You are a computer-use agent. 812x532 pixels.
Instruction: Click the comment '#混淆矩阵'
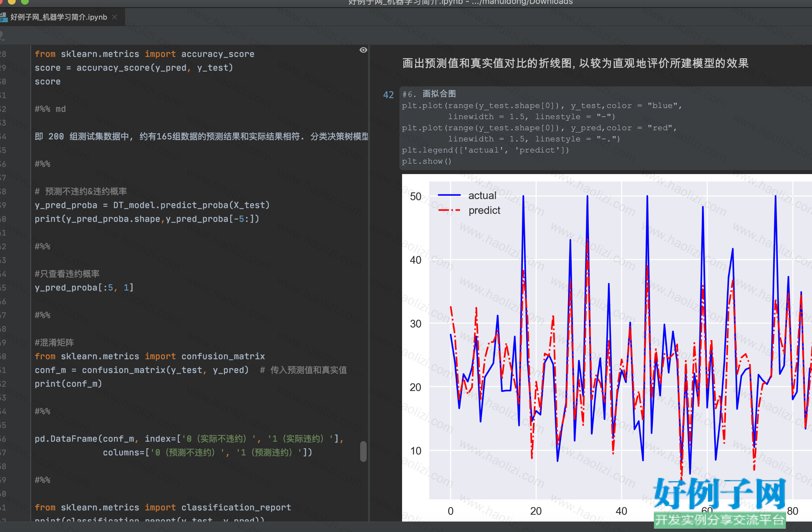[x=54, y=342]
